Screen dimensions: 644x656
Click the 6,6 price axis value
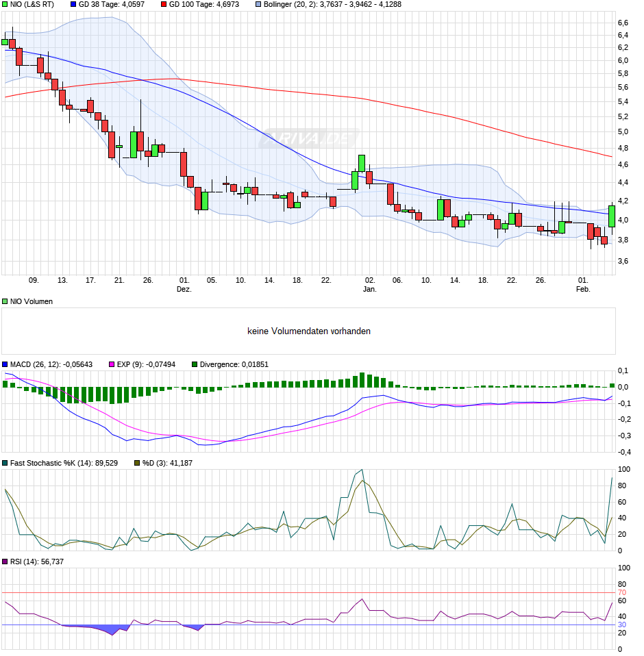(x=623, y=23)
